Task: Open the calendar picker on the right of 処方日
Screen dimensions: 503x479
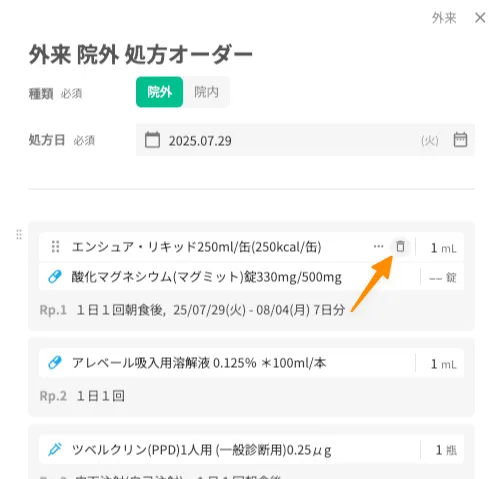Action: (460, 140)
